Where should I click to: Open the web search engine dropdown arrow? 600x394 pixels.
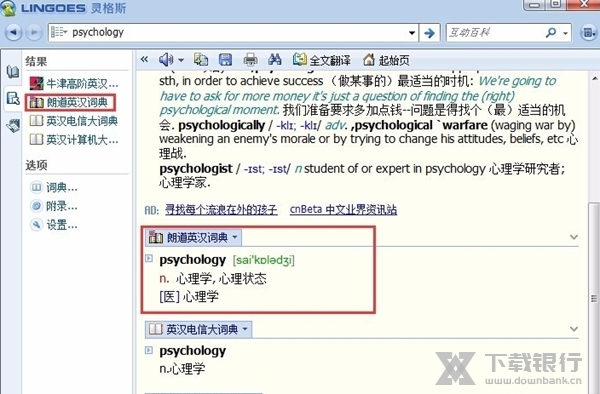pyautogui.click(x=565, y=33)
